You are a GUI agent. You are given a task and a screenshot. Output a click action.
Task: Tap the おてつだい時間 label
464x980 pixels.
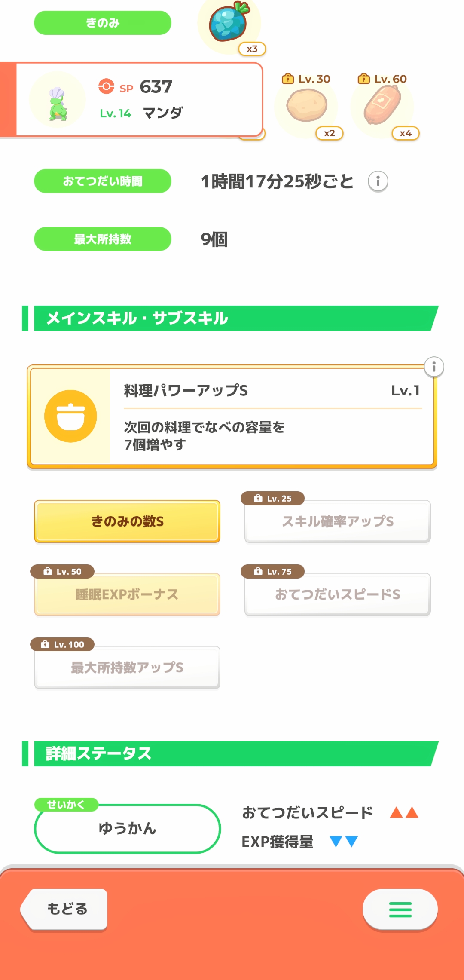pyautogui.click(x=103, y=181)
